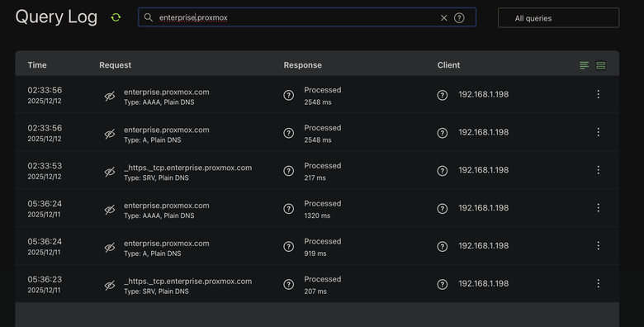Select _https._tcp.enterprise.proxmox.com at 02:33:53
The image size is (644, 327).
(187, 168)
